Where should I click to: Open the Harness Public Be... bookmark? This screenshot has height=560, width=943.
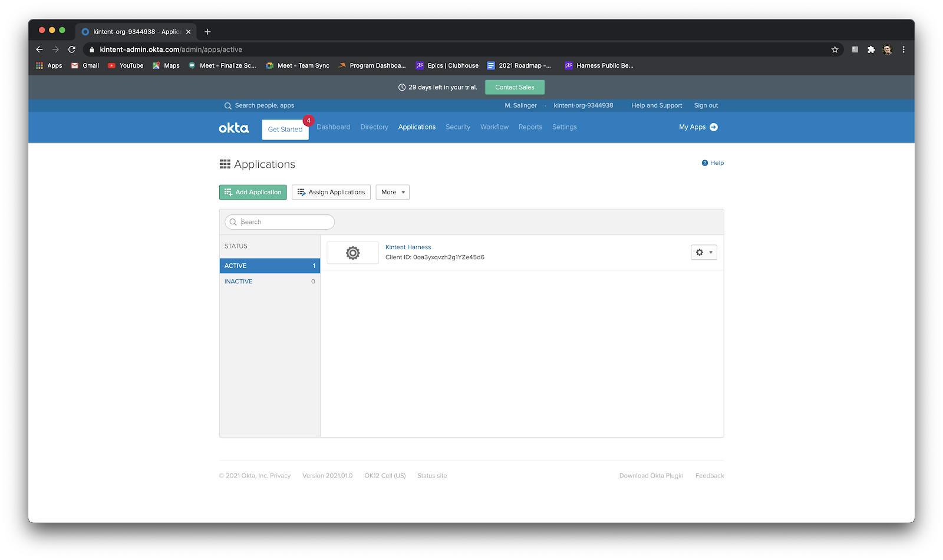599,66
